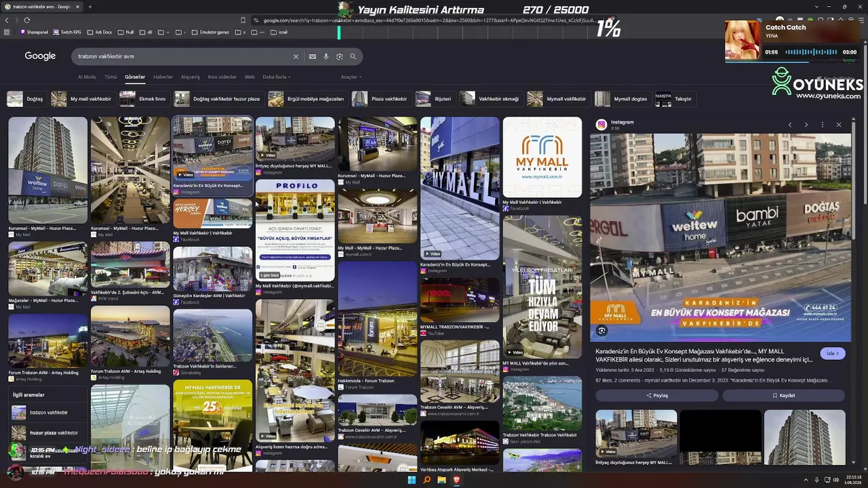This screenshot has height=488, width=868.
Task: Open the Brave browser taskbar icon
Action: click(x=456, y=480)
